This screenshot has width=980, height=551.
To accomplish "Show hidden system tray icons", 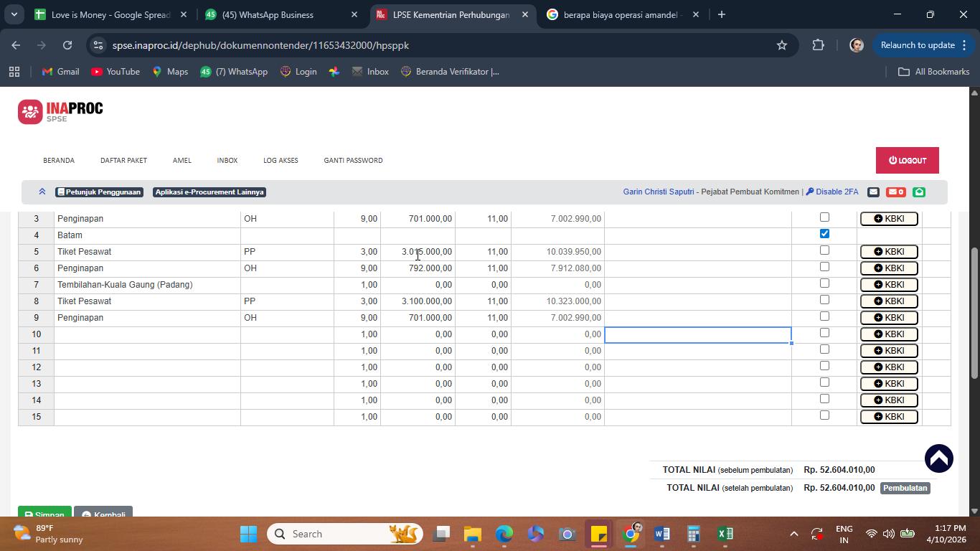I will [793, 534].
